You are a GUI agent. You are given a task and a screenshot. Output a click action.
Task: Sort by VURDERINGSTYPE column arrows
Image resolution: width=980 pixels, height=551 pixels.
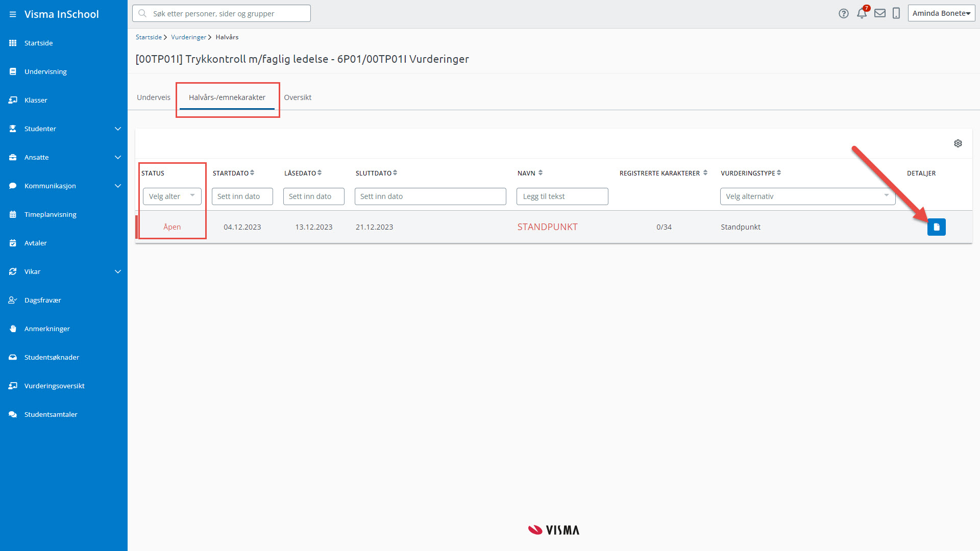(x=779, y=173)
